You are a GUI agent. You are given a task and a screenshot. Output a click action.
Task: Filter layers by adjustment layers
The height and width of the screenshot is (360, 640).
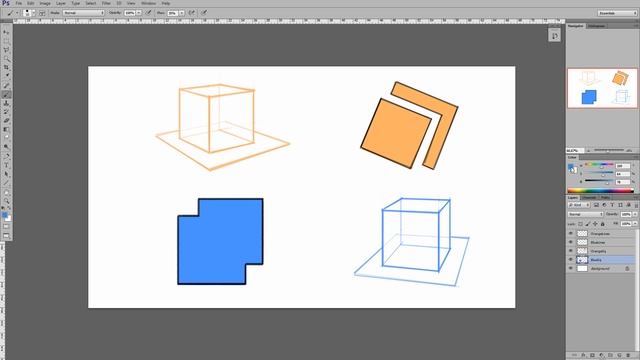[604, 205]
